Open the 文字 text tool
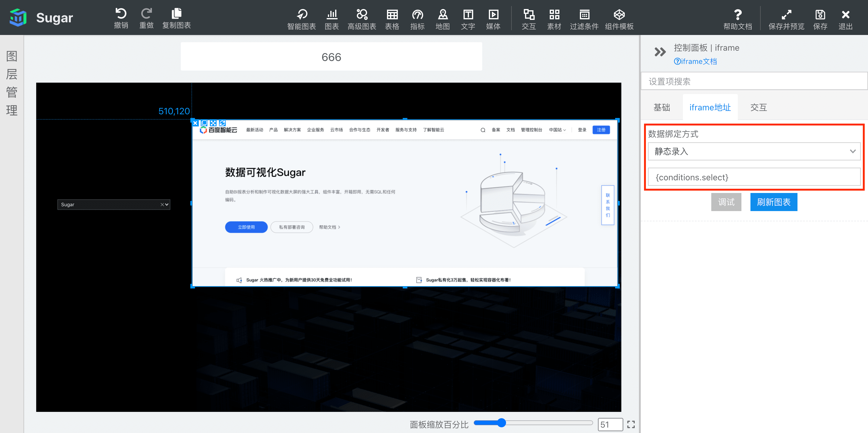Image resolution: width=868 pixels, height=433 pixels. click(x=468, y=19)
